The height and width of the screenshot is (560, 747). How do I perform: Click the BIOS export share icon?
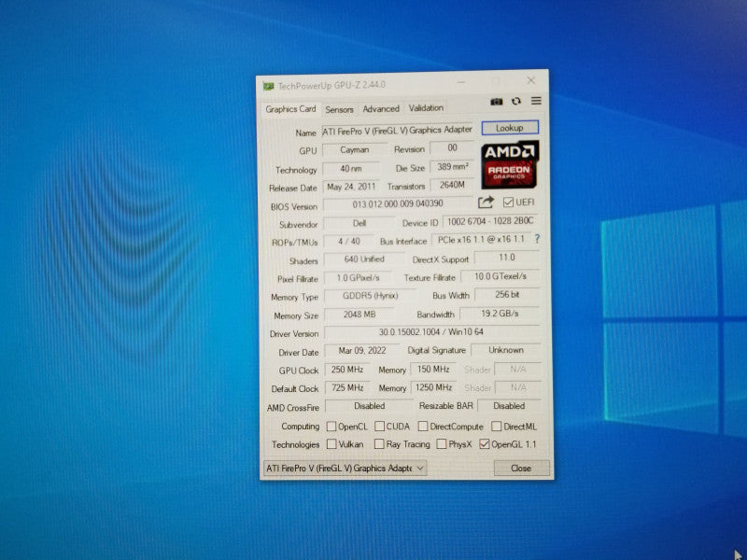coord(486,203)
